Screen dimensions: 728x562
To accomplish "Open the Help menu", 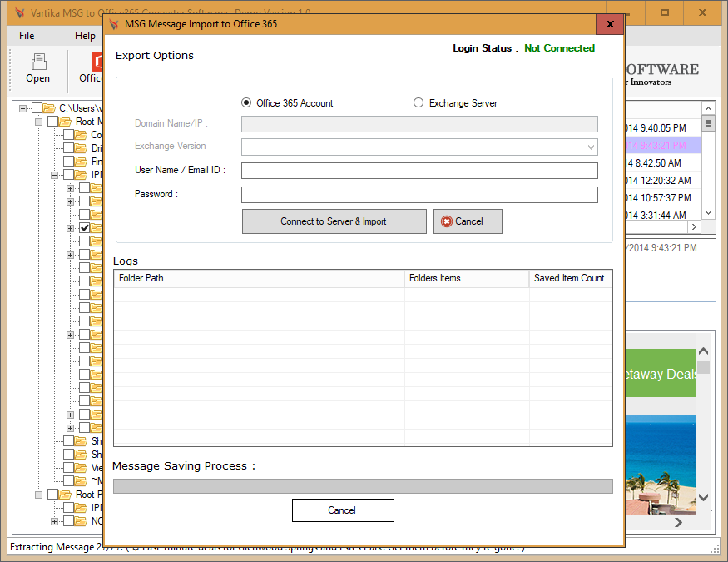I will point(85,36).
